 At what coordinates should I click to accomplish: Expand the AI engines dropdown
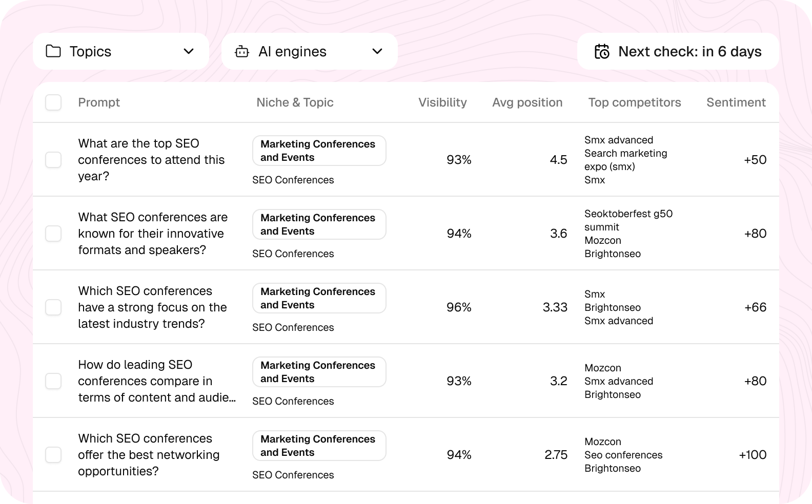[309, 51]
